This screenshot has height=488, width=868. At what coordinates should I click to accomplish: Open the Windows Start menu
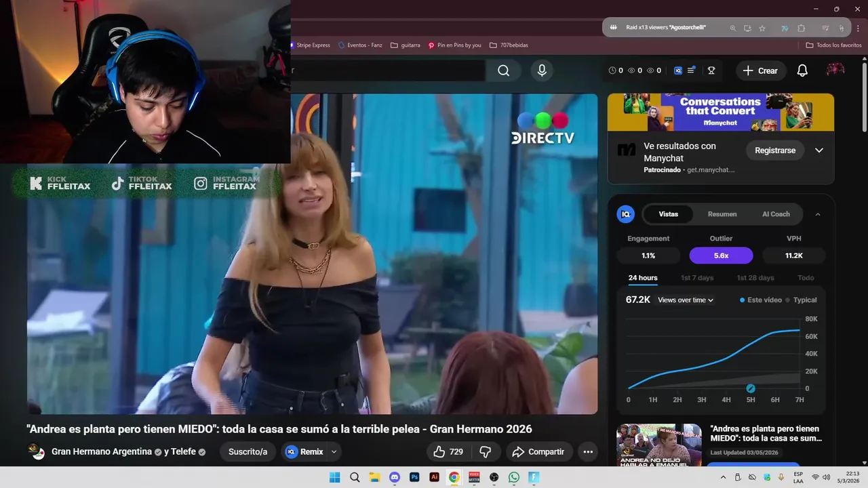(x=334, y=477)
